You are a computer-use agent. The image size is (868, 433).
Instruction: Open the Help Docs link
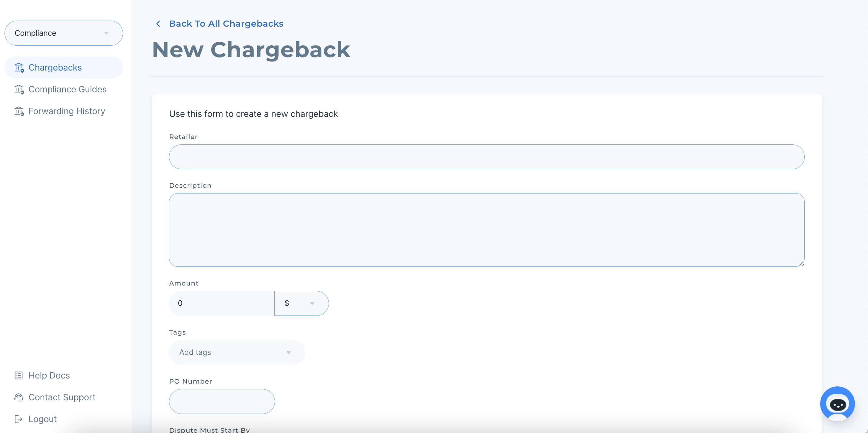click(49, 375)
